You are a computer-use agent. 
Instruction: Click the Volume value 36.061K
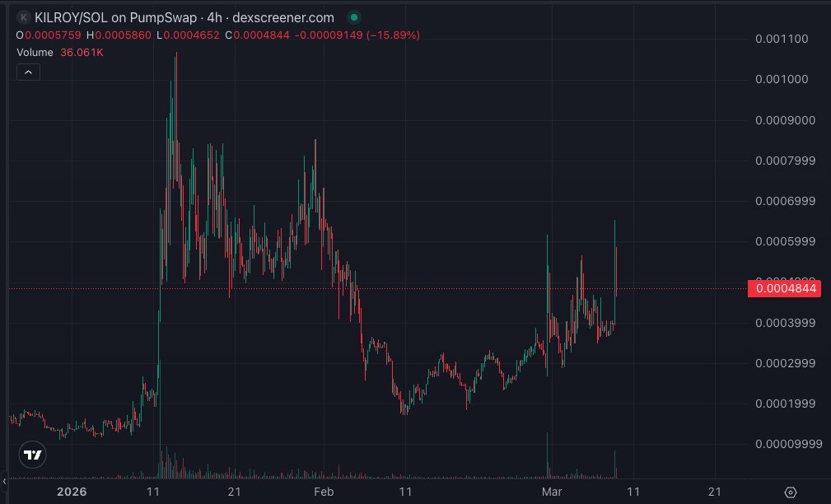point(82,53)
